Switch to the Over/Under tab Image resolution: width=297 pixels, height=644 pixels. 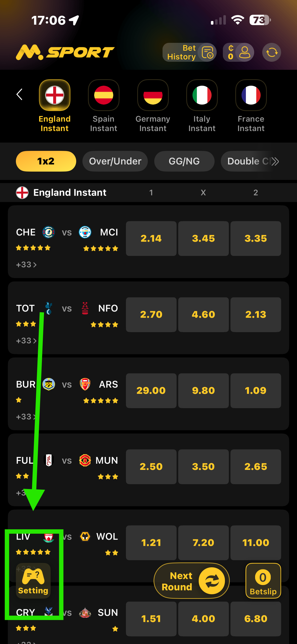point(115,161)
